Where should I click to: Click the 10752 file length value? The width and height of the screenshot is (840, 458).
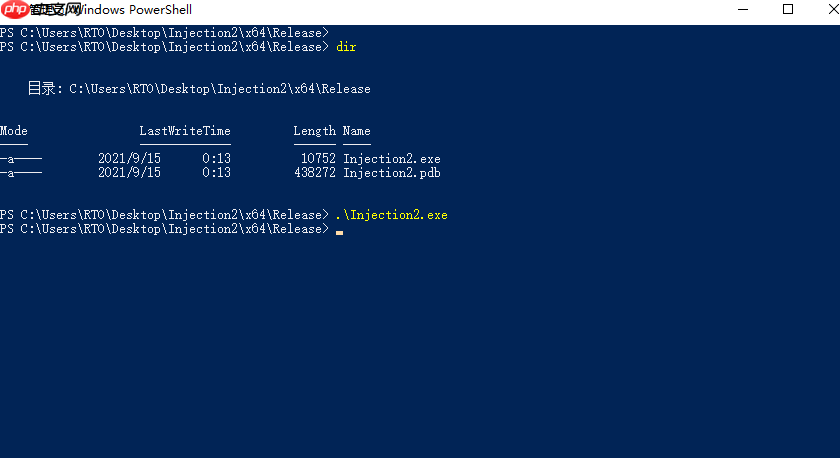318,159
